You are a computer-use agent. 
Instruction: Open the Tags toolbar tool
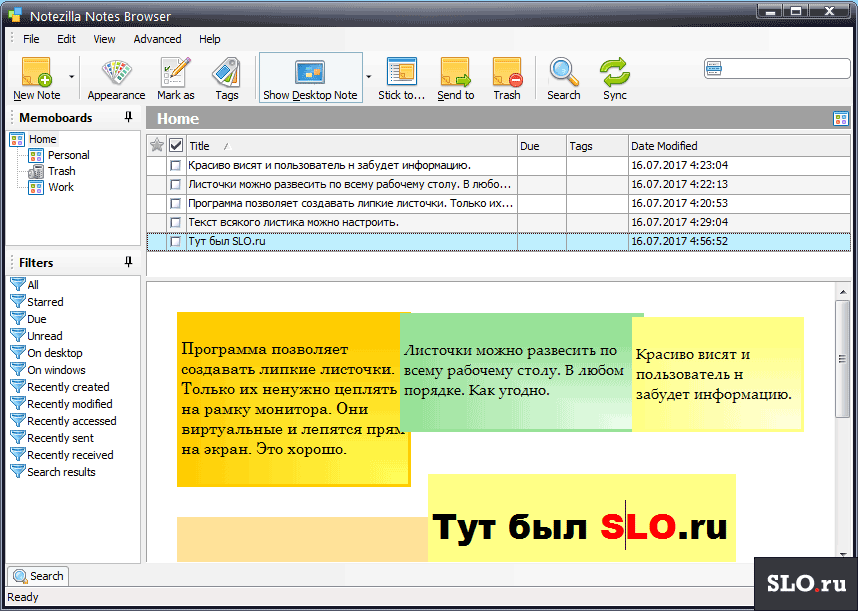[x=227, y=78]
